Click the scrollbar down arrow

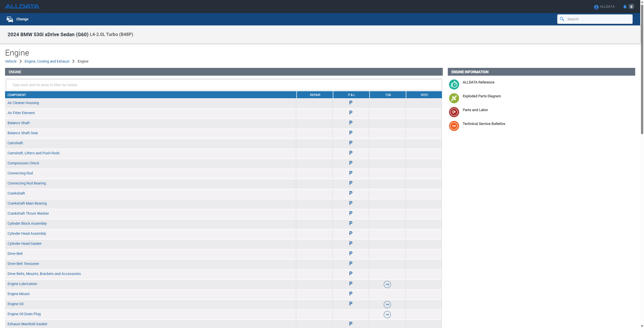642,326
